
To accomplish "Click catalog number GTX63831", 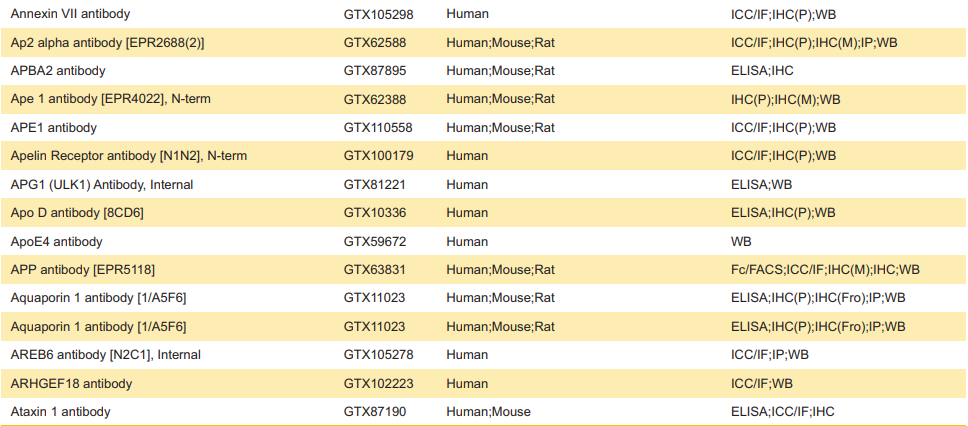I will pyautogui.click(x=374, y=270).
